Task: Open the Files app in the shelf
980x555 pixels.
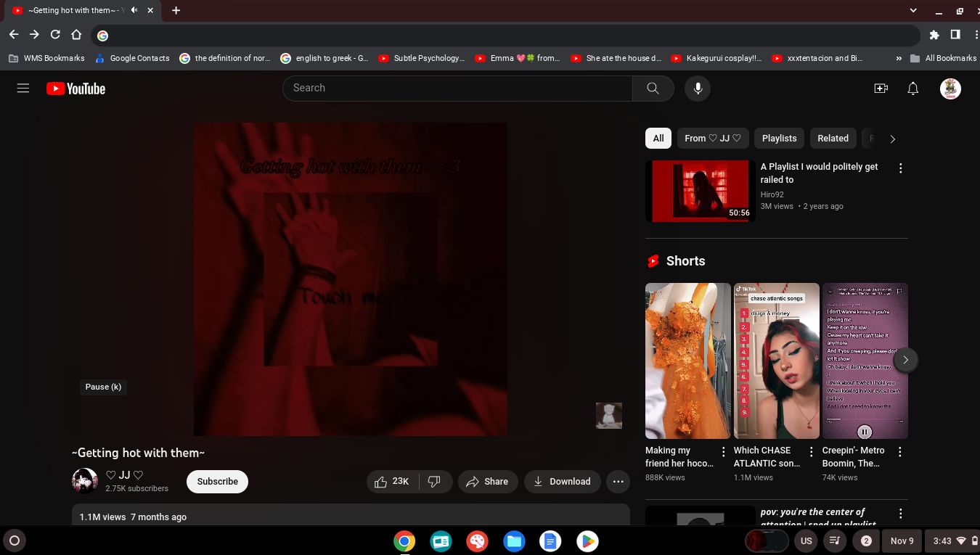Action: [514, 541]
